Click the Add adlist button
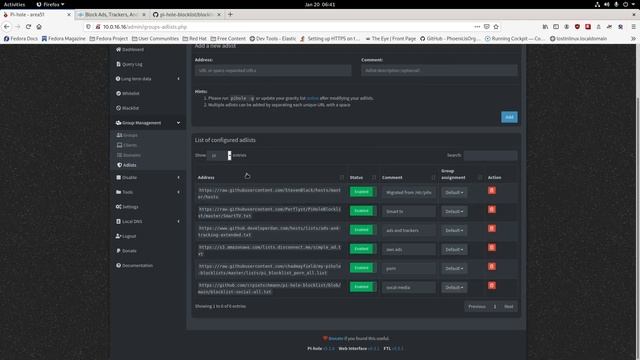Image resolution: width=640 pixels, height=360 pixels. 509,117
